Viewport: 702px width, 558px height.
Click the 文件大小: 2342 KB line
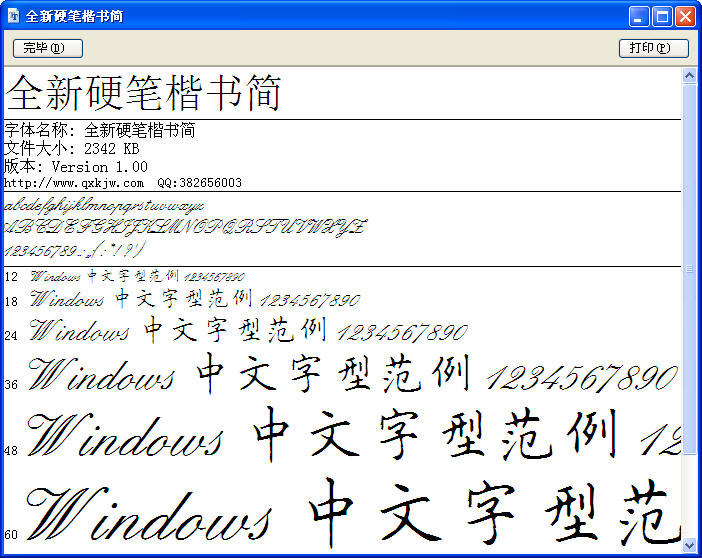[72, 148]
